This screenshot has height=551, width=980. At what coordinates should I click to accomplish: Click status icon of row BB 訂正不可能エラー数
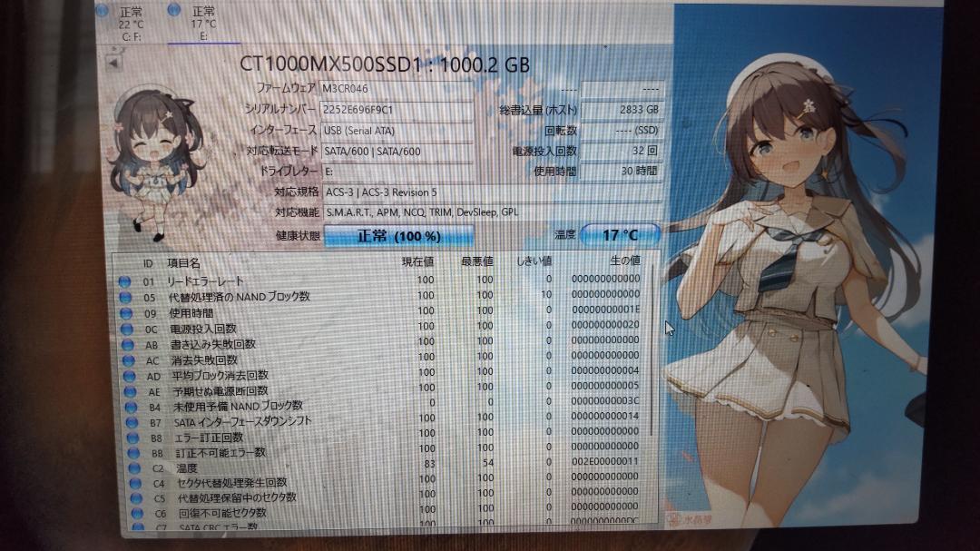coord(133,453)
